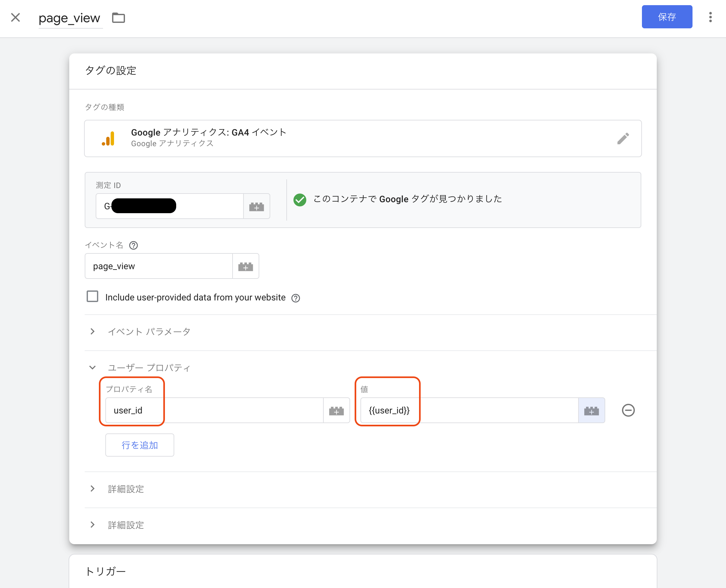Click the pencil edit icon for tag type
Screen dimensions: 726x588
(x=623, y=138)
